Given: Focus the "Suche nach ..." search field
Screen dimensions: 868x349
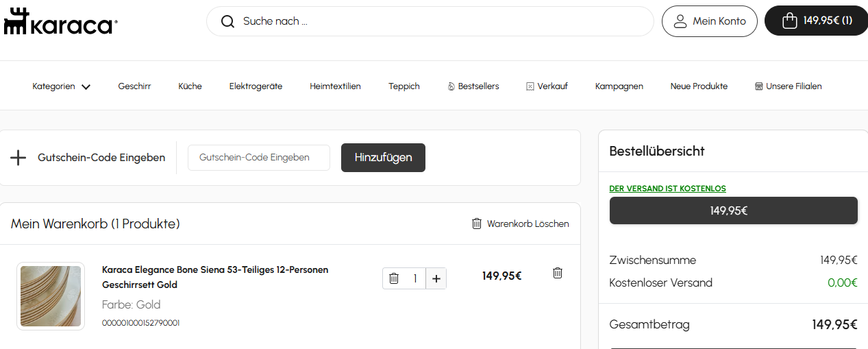Looking at the screenshot, I should (430, 21).
